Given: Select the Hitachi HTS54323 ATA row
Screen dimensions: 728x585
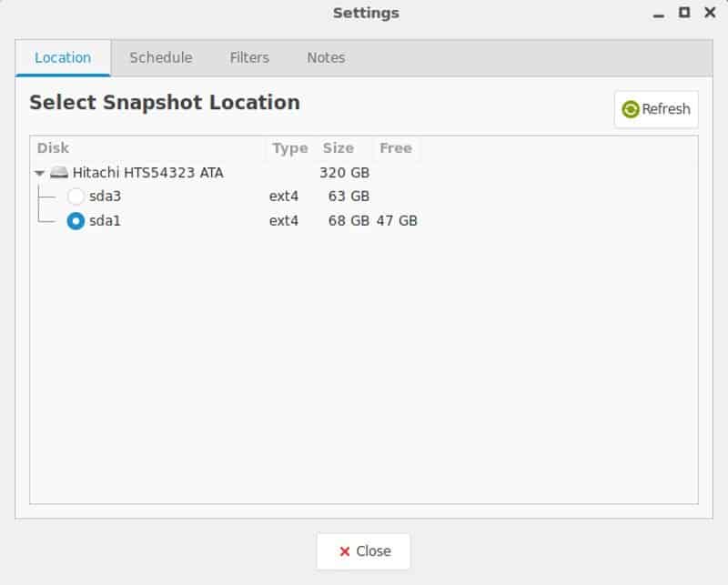Looking at the screenshot, I should click(x=147, y=172).
